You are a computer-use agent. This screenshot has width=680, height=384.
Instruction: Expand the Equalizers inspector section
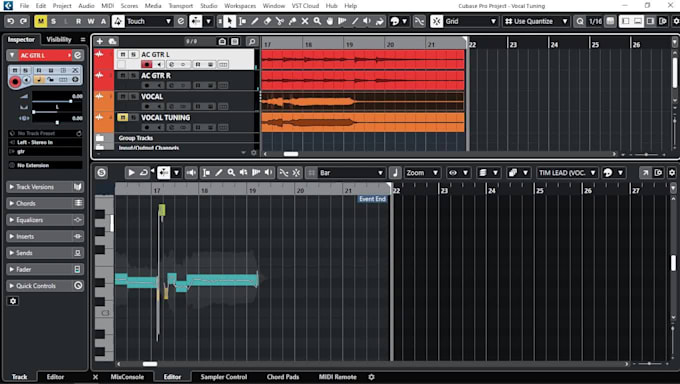(45, 220)
